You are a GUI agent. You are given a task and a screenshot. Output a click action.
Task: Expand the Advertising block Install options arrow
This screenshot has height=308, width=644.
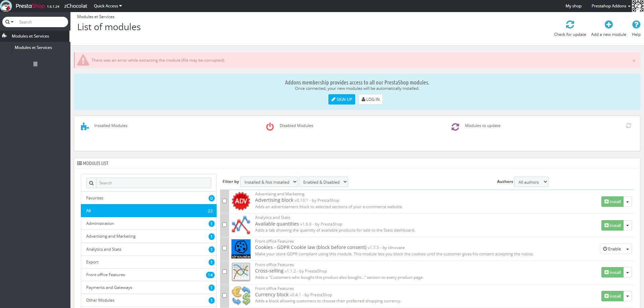pyautogui.click(x=628, y=202)
